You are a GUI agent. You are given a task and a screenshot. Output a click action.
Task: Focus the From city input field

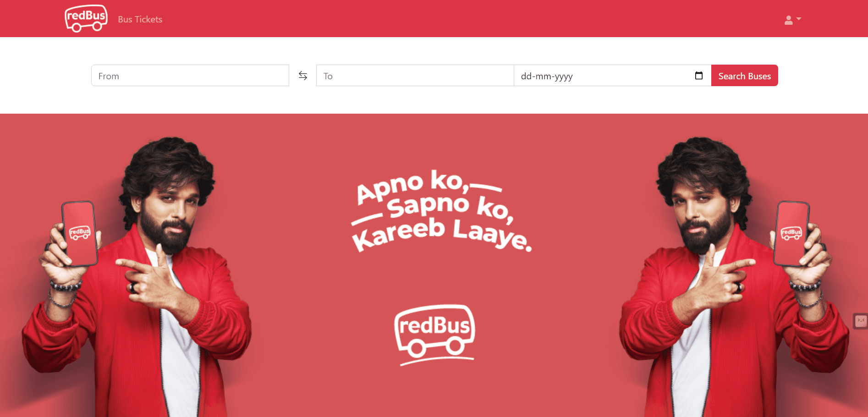click(190, 76)
